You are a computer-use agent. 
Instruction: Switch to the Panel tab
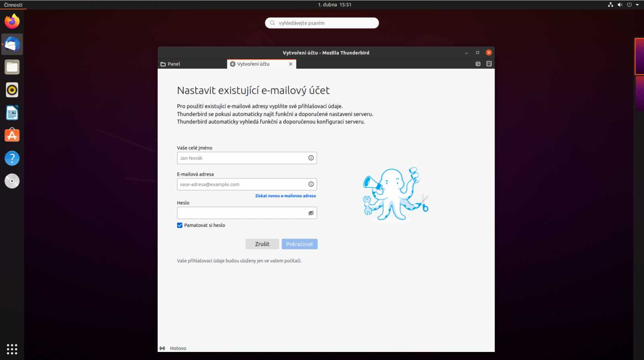tap(192, 64)
